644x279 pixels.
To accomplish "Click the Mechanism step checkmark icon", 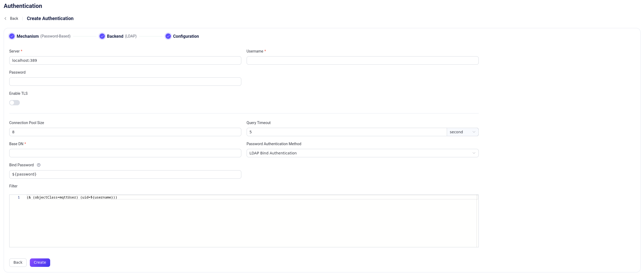I will click(12, 36).
